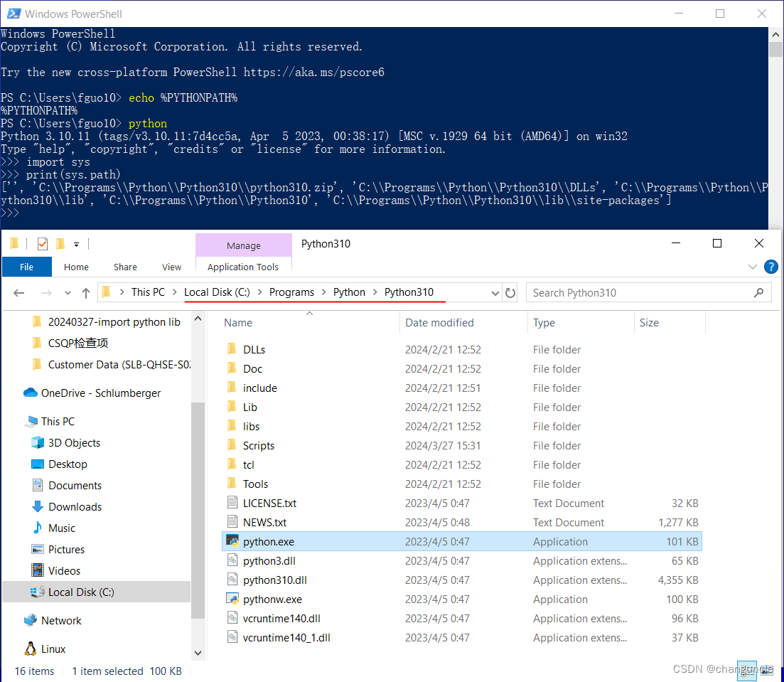Go up one folder level arrow
The width and height of the screenshot is (784, 682).
pyautogui.click(x=86, y=293)
